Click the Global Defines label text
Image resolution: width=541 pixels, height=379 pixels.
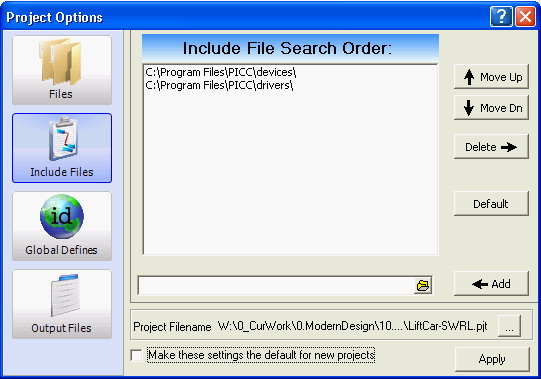tap(61, 250)
